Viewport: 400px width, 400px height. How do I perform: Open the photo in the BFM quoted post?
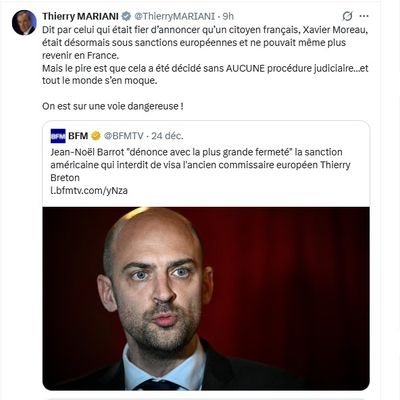[x=206, y=298]
